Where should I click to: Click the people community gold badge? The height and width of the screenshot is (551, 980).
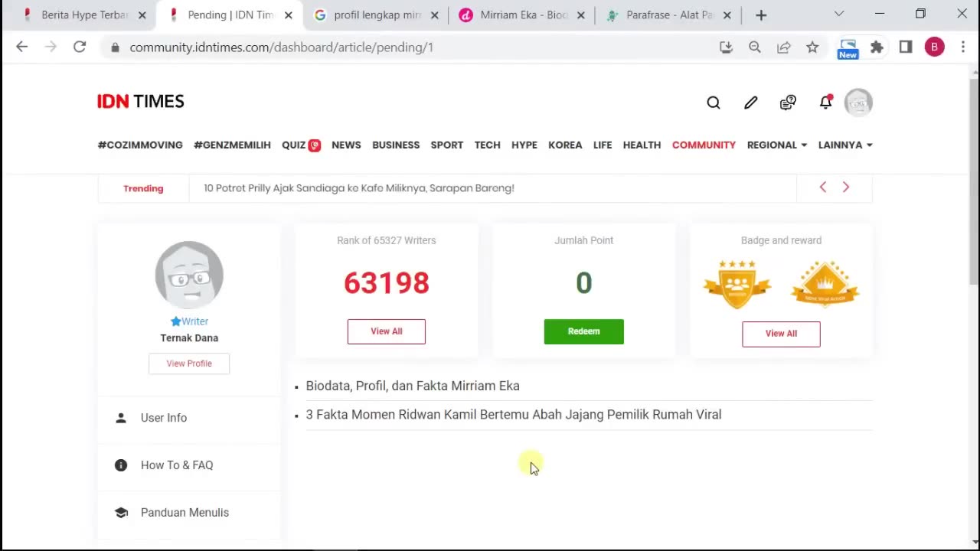(737, 284)
